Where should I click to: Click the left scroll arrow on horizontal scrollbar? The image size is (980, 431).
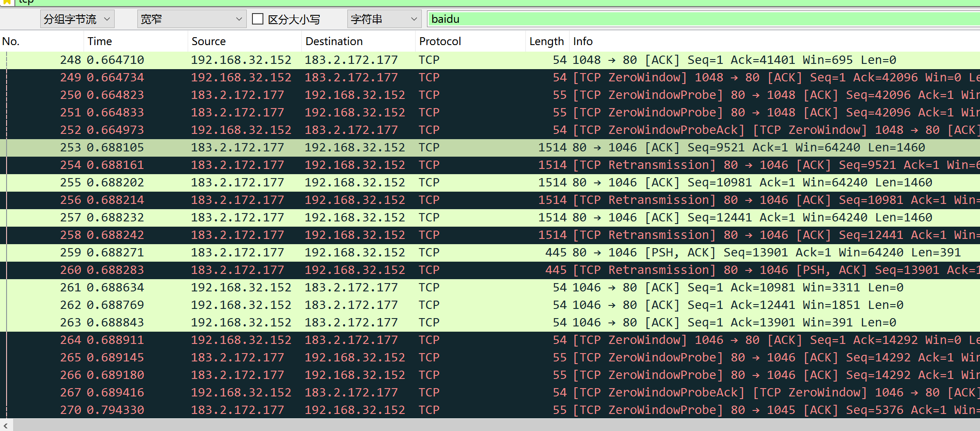coord(6,425)
